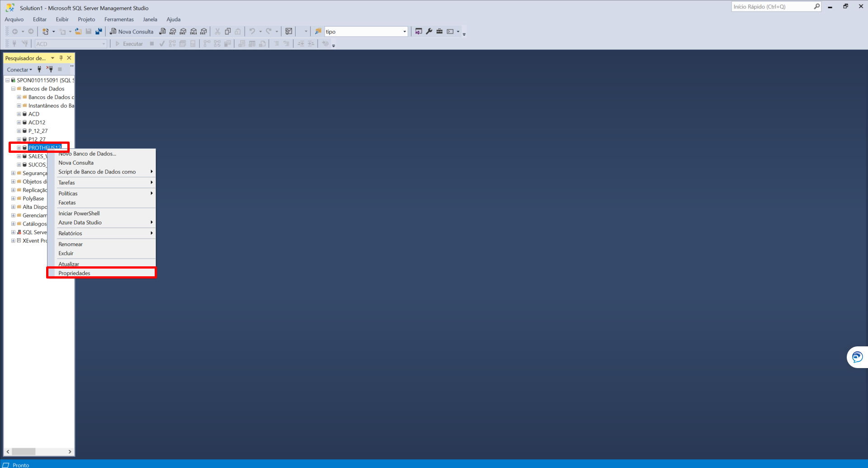Open the ACD database selector dropdown
The width and height of the screenshot is (868, 468).
[104, 44]
